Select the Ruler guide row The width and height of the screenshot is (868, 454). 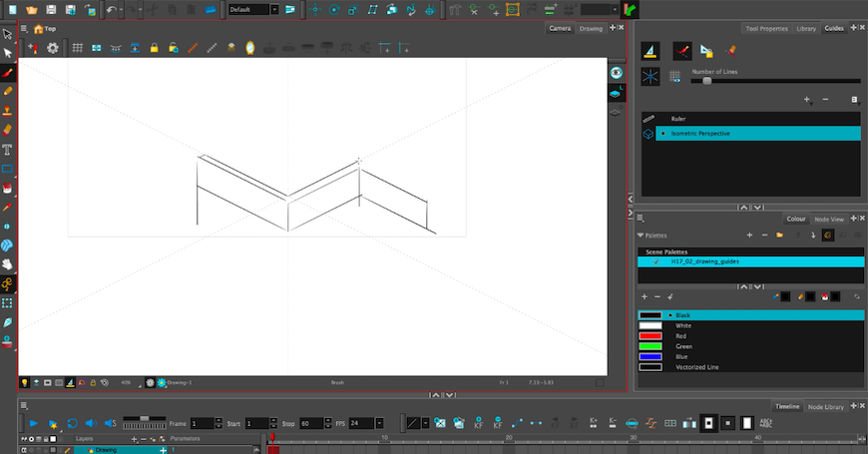click(750, 119)
